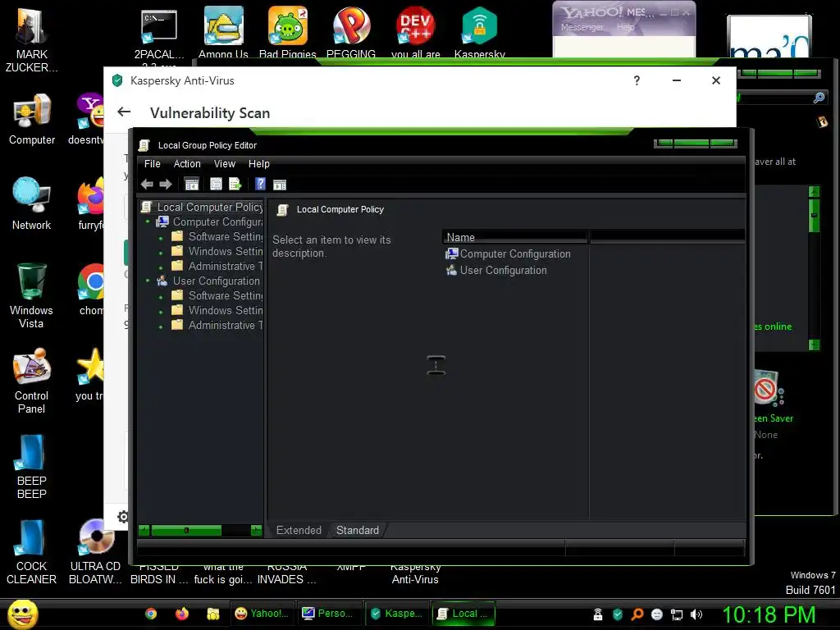
Task: Open the folder icon pinned on taskbar
Action: (x=213, y=614)
